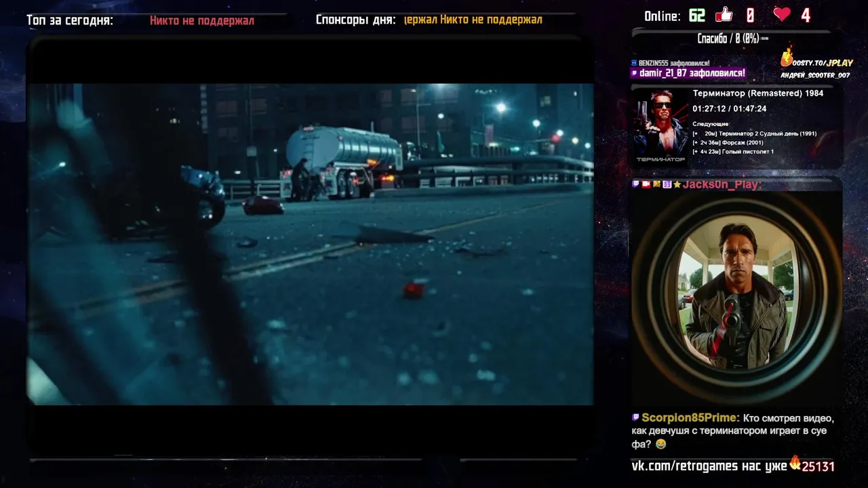This screenshot has width=868, height=488.
Task: Click 'Терминатор (Remastered) 1984' title
Action: click(x=758, y=94)
